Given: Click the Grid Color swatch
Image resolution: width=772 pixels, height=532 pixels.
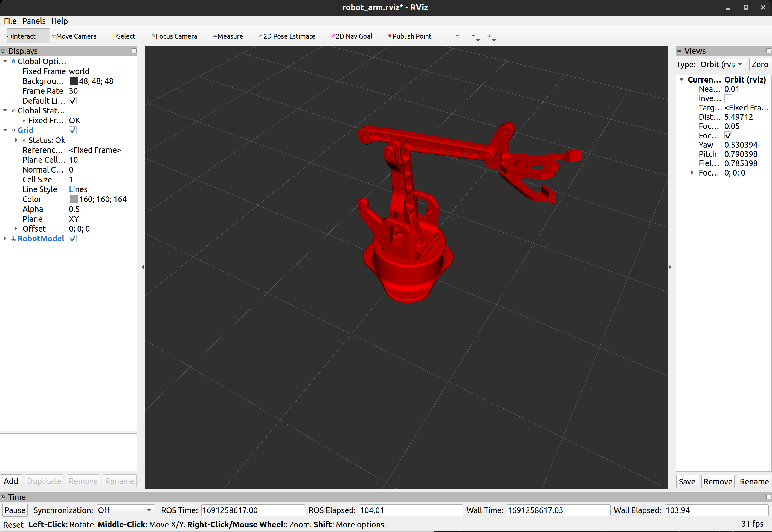Looking at the screenshot, I should (x=74, y=199).
